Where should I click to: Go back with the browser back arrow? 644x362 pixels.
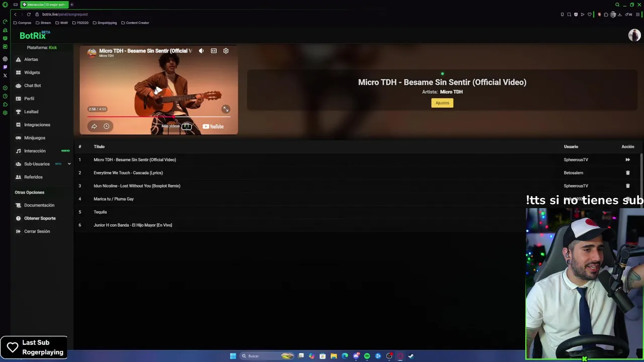15,14
